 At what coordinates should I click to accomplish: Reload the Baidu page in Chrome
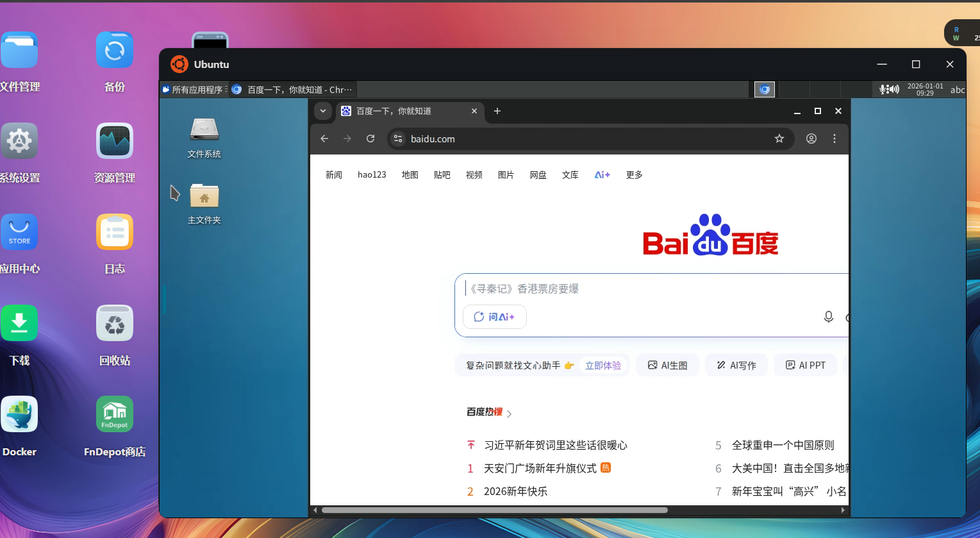(x=370, y=139)
